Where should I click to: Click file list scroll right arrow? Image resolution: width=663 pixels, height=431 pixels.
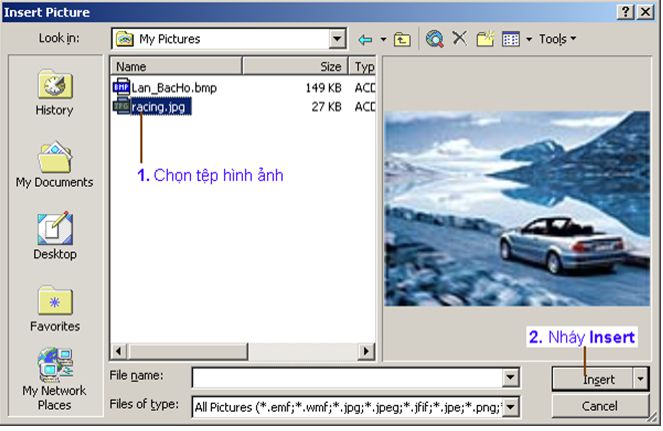[366, 351]
